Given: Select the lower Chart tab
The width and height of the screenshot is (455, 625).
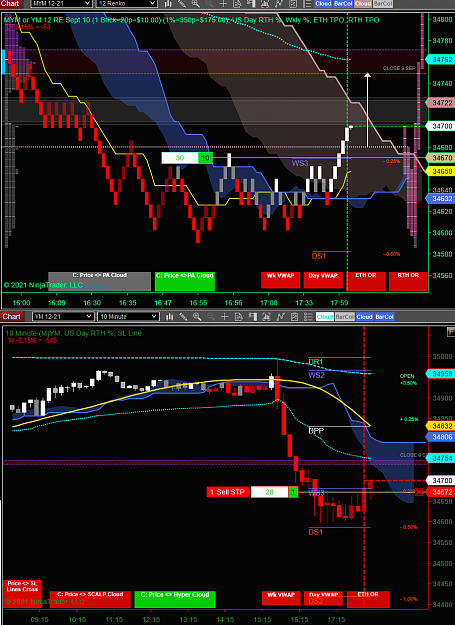Looking at the screenshot, I should click(x=11, y=316).
